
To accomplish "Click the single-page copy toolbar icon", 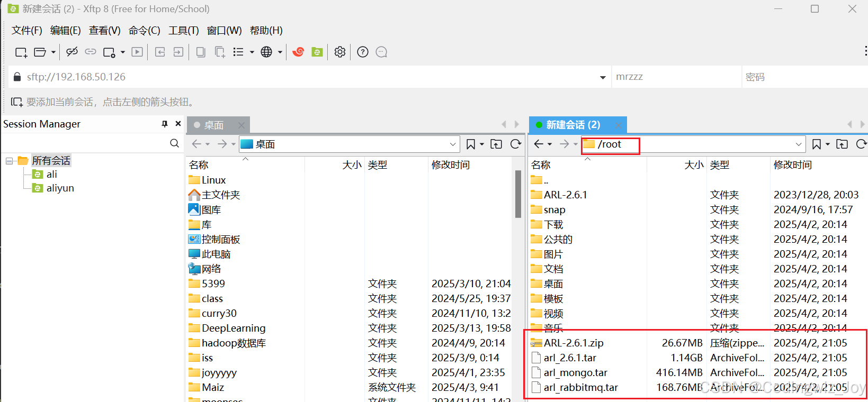I will coord(201,52).
